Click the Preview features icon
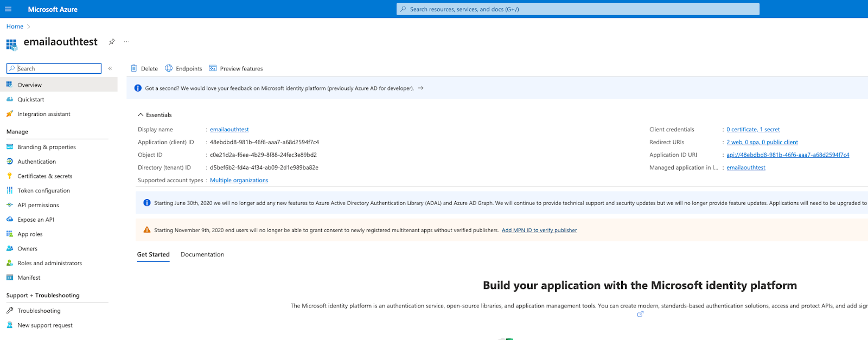This screenshot has height=340, width=868. pos(213,68)
